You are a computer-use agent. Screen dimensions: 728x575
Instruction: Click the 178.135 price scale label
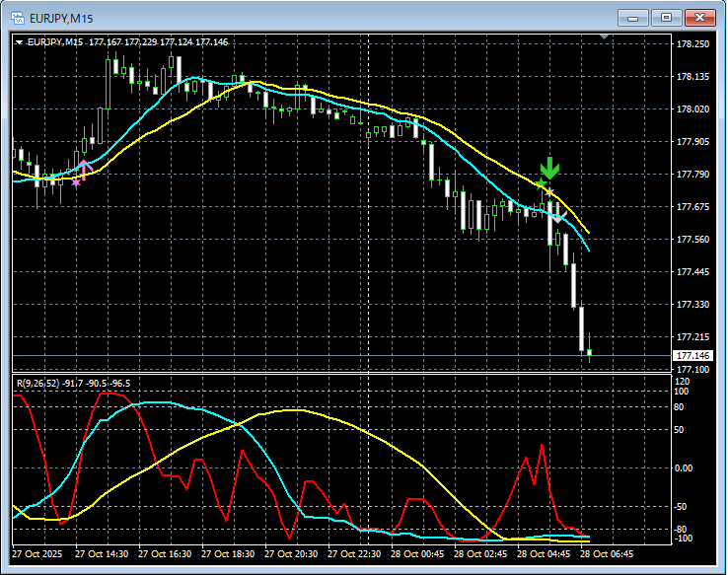click(x=692, y=77)
